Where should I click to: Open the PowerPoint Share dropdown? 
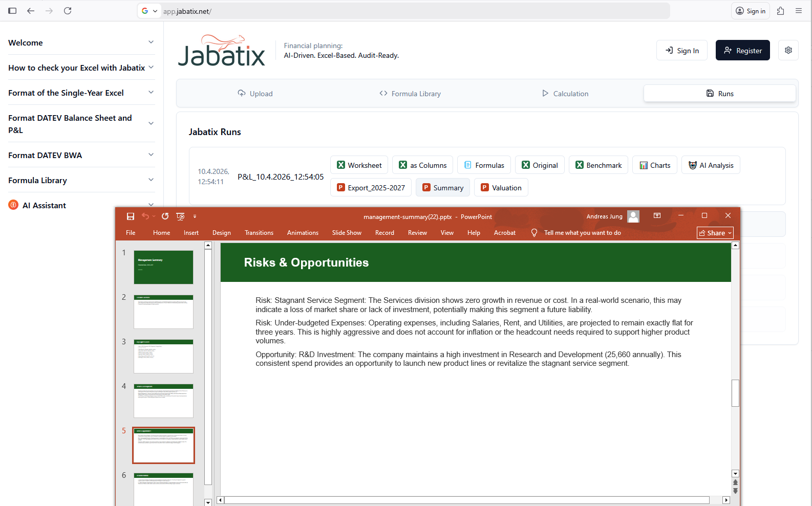pyautogui.click(x=715, y=233)
